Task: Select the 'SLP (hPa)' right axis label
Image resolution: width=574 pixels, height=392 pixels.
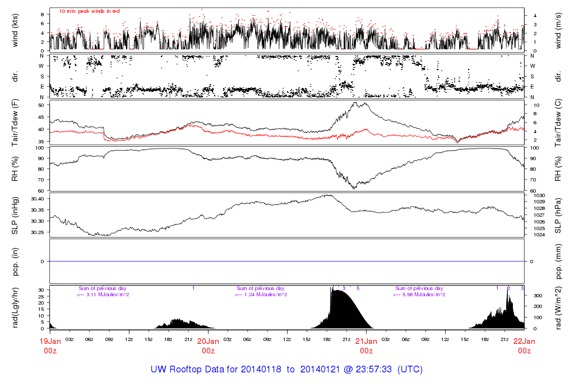Action: point(559,215)
